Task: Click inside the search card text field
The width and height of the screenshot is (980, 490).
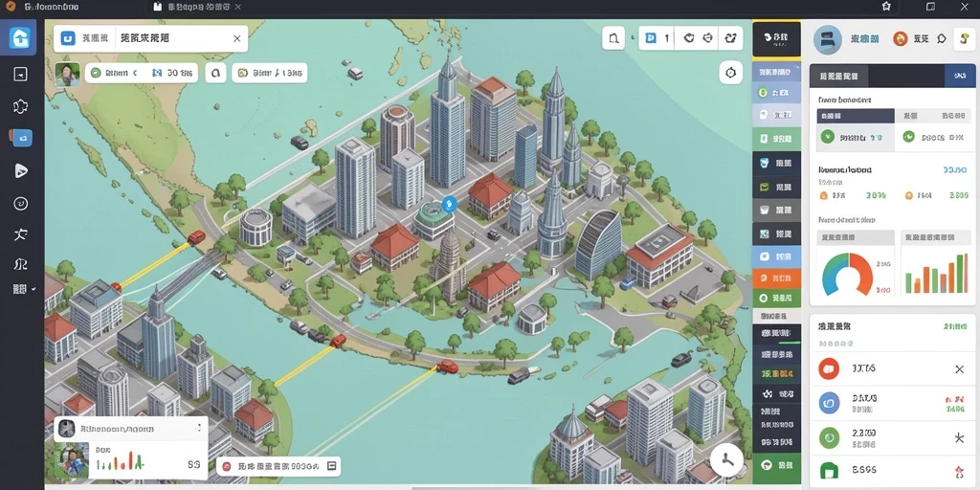Action: 172,38
